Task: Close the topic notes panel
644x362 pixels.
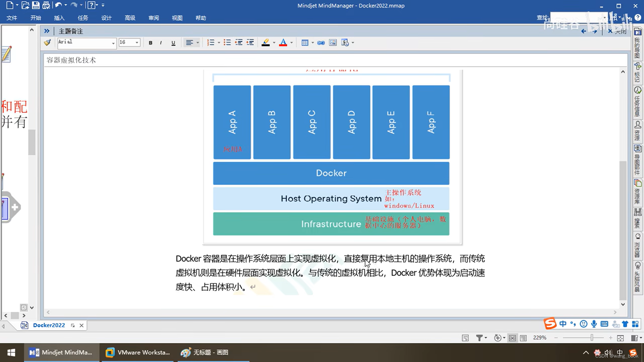Action: pos(617,31)
